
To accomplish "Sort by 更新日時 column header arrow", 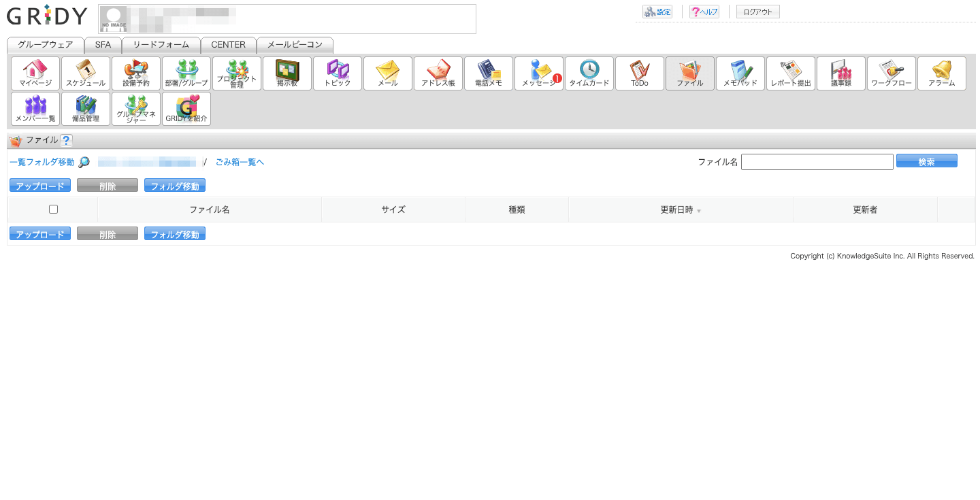I will (698, 211).
